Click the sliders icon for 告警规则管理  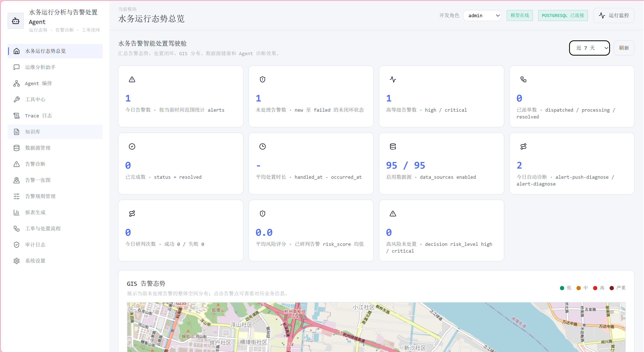17,196
